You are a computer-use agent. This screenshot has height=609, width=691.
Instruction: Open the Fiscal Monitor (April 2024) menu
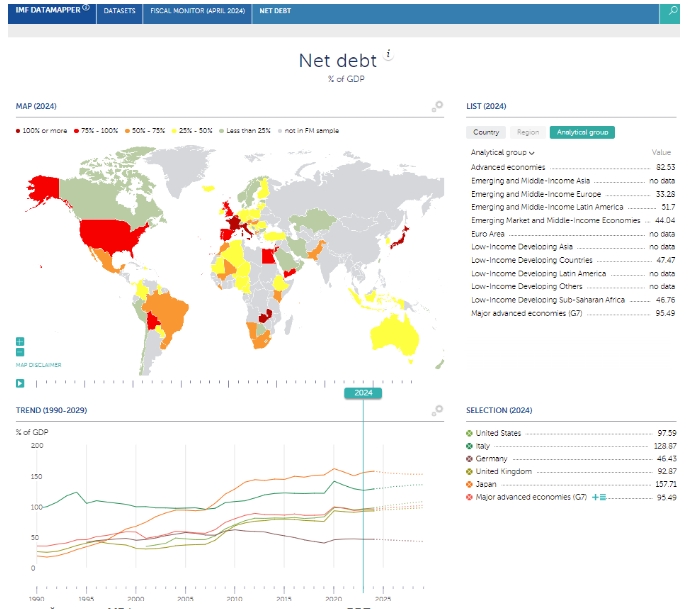(x=196, y=13)
